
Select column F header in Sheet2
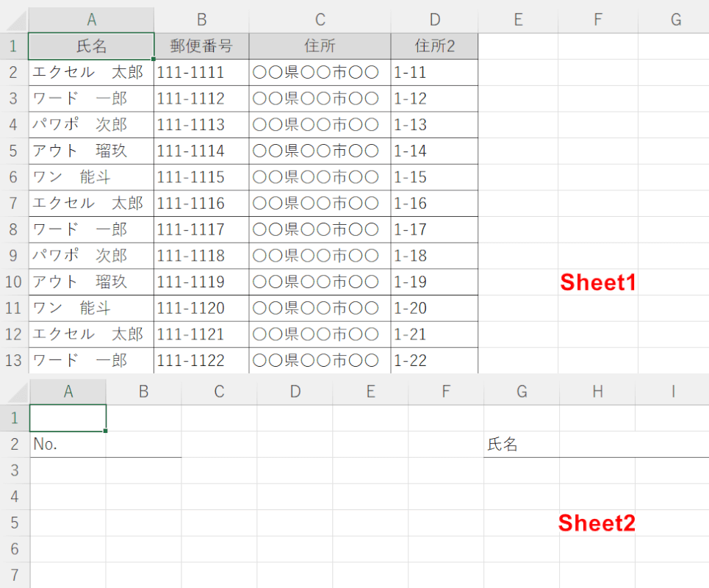coord(446,392)
